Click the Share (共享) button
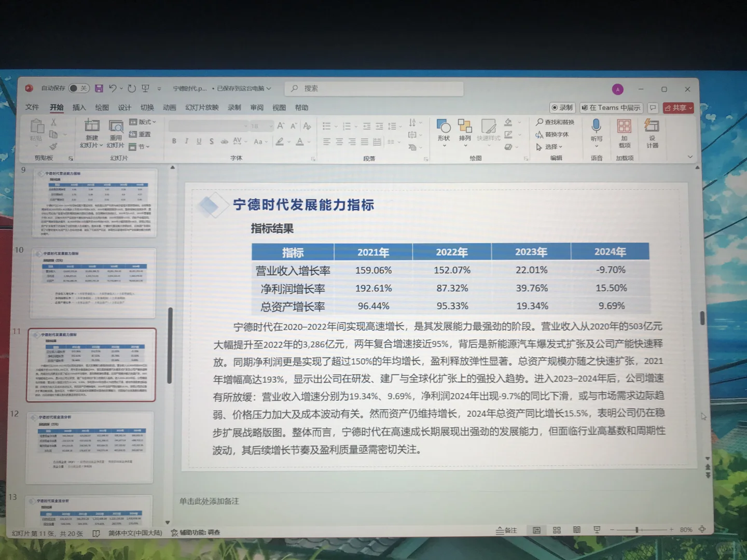 678,108
